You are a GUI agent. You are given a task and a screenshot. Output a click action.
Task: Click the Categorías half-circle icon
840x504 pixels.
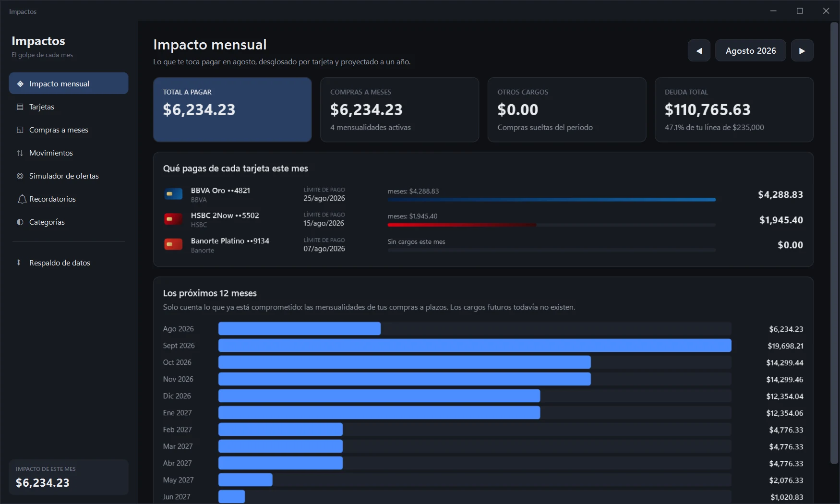[x=20, y=222]
